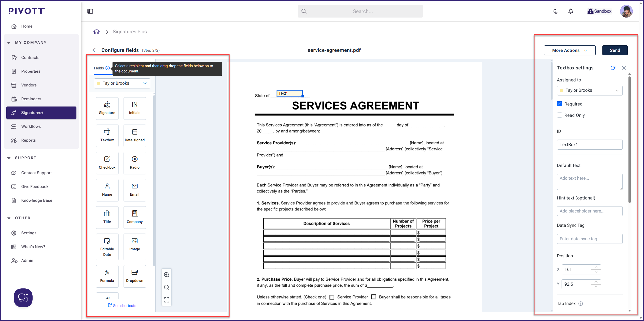Open Sandbox environment badge

[599, 11]
